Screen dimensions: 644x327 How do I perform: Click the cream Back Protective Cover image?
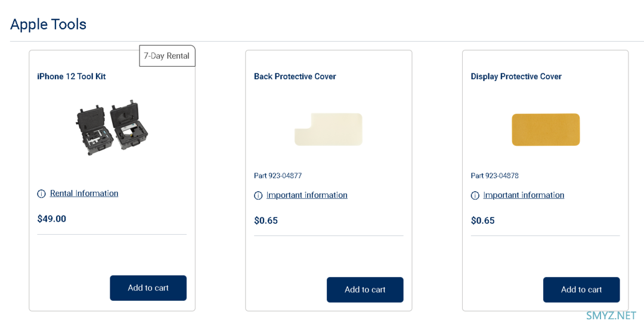pos(329,129)
